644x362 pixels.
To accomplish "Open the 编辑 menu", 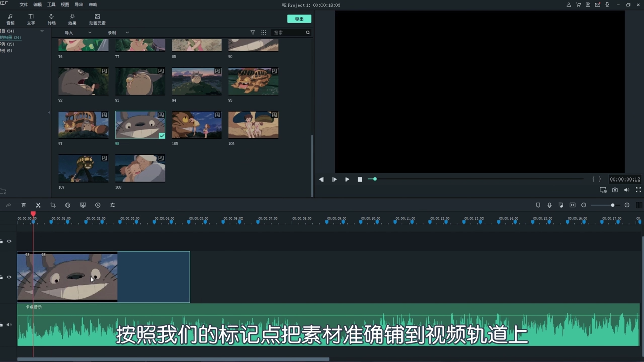I will (x=38, y=5).
